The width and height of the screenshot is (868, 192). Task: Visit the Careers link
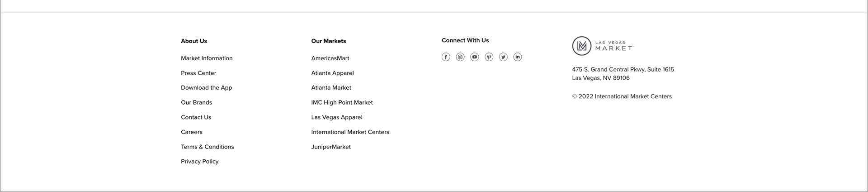tap(192, 132)
